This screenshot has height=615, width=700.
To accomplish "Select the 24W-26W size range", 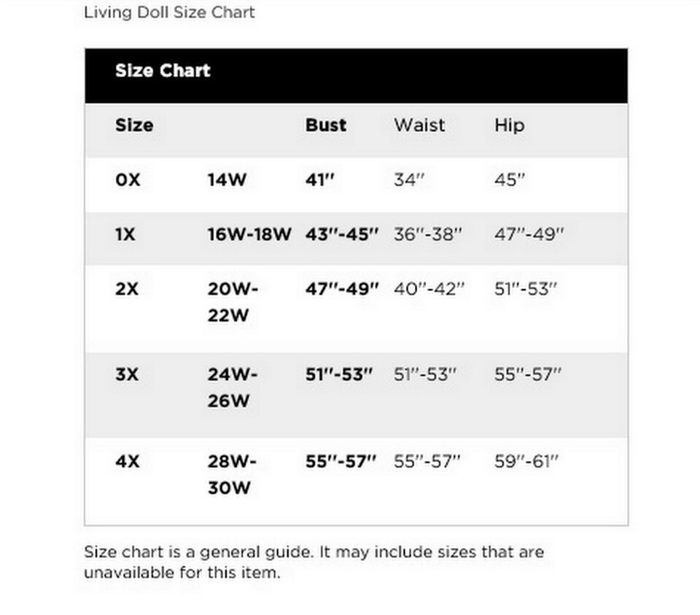I will 233,387.
